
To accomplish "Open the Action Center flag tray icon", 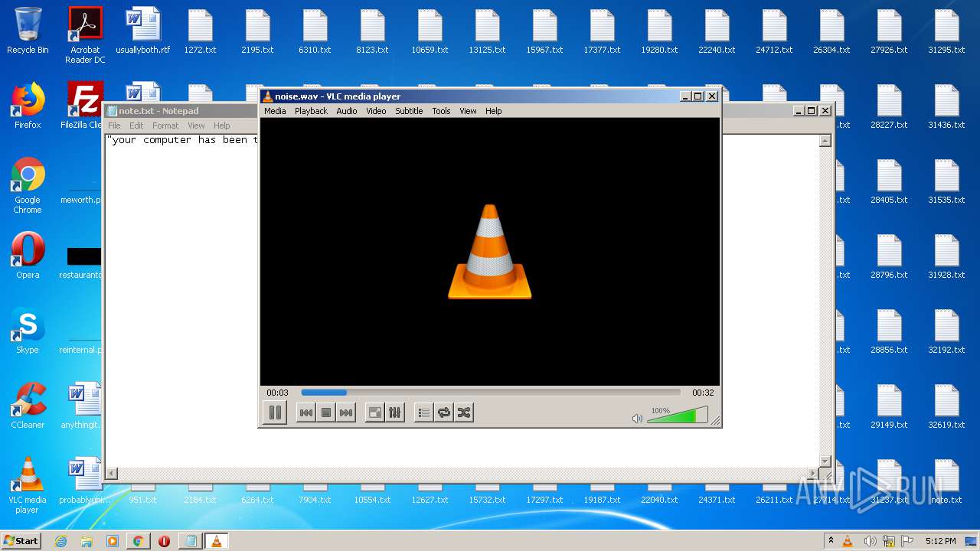I will click(907, 541).
